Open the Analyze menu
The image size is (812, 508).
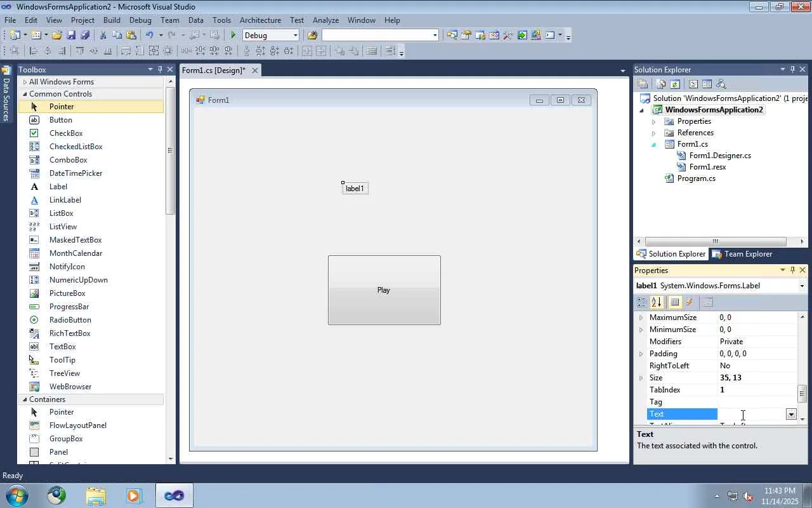coord(325,20)
